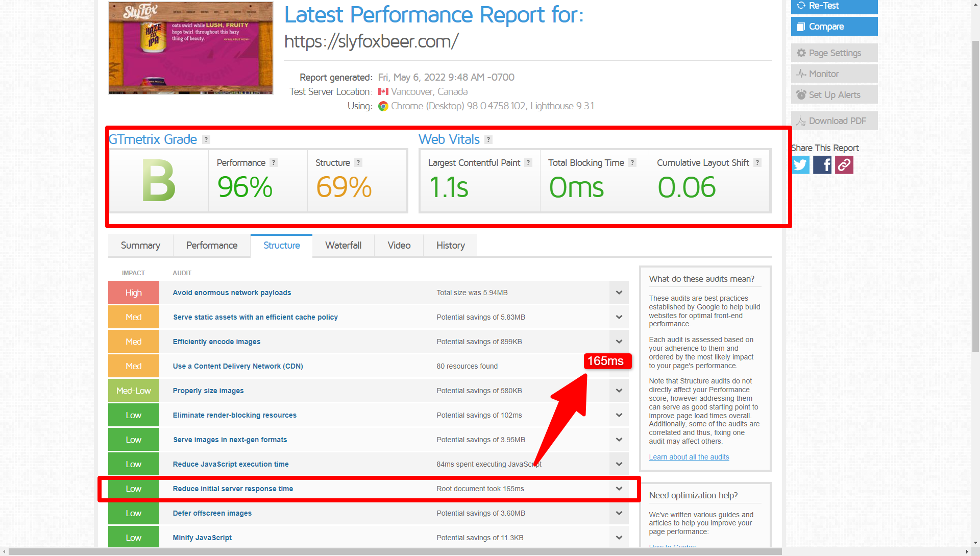Viewport: 980px width, 556px height.
Task: Click the Sly Fox site screenshot thumbnail
Action: pyautogui.click(x=191, y=48)
